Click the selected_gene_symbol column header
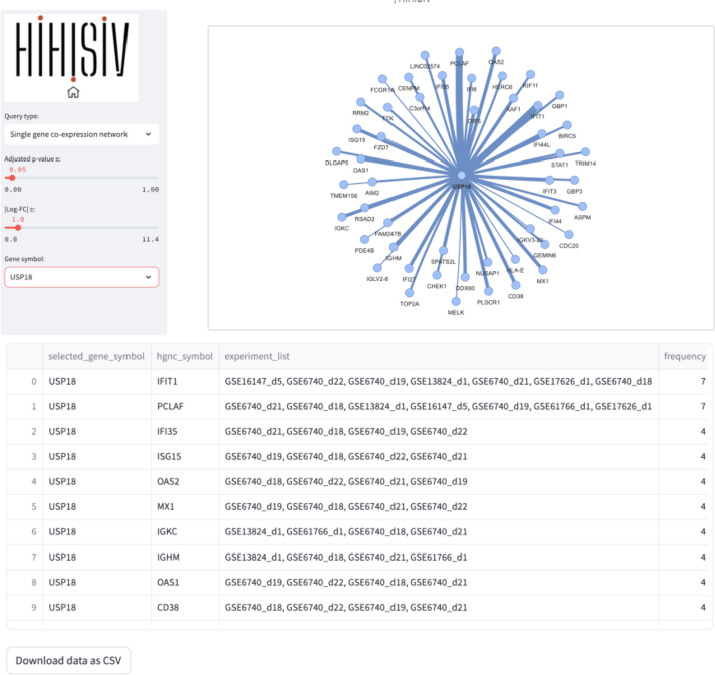The image size is (715, 675). (x=97, y=356)
